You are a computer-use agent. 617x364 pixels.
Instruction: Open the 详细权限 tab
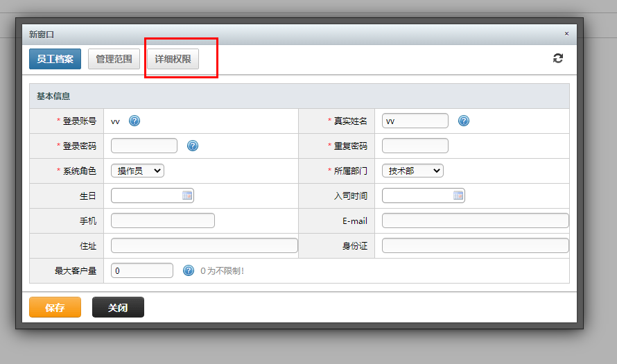[173, 59]
